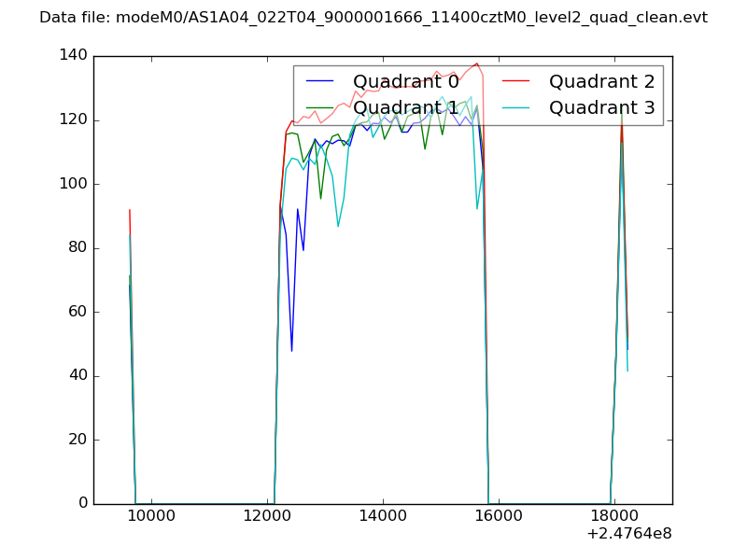This screenshot has height=560, width=747.
Task: Click the blue line sample in the legend
Action: pos(320,82)
